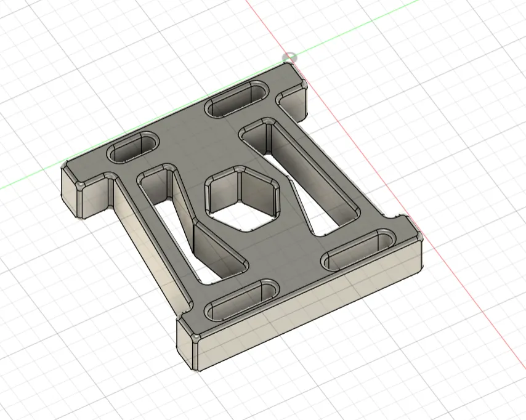
Task: Click the rounded slot nearest the origin point
Action: (x=238, y=99)
